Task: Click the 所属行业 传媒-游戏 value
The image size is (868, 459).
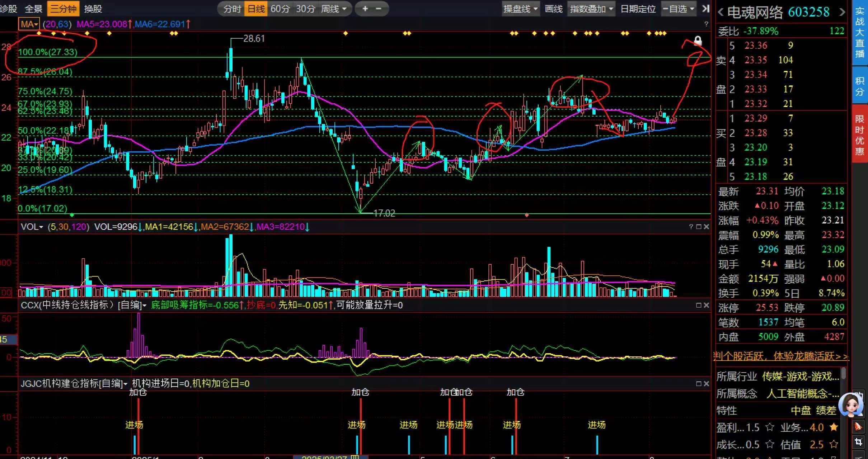Action: click(x=801, y=376)
